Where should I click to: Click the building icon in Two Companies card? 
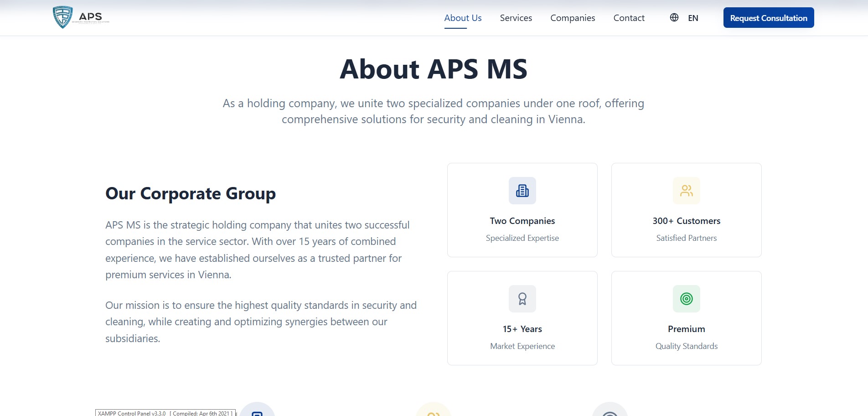pyautogui.click(x=522, y=191)
